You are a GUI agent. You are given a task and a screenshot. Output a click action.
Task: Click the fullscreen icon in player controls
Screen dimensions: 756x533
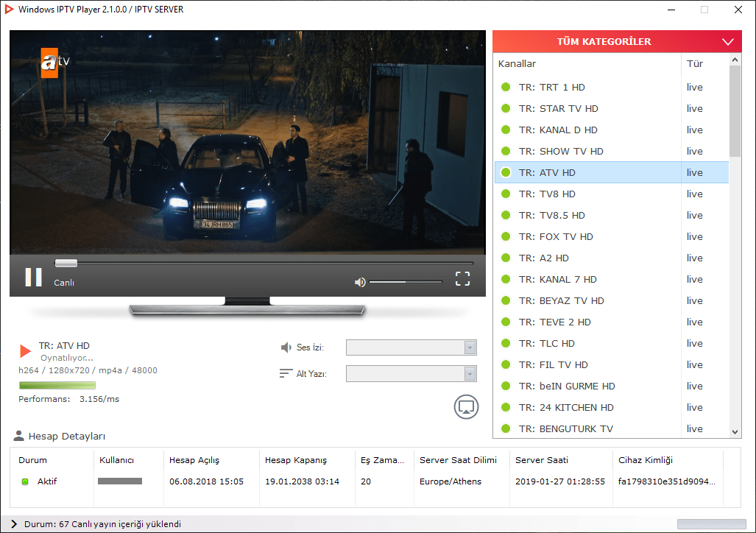(x=462, y=279)
